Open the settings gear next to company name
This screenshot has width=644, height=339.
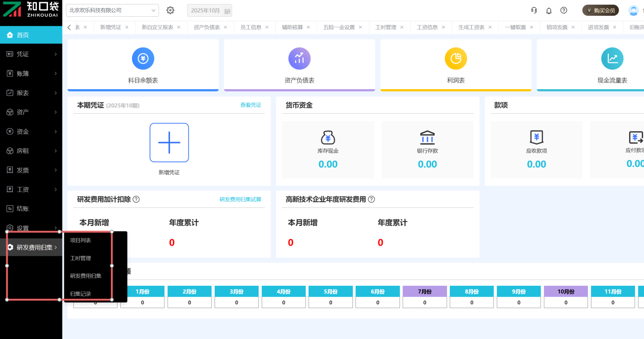pos(170,10)
